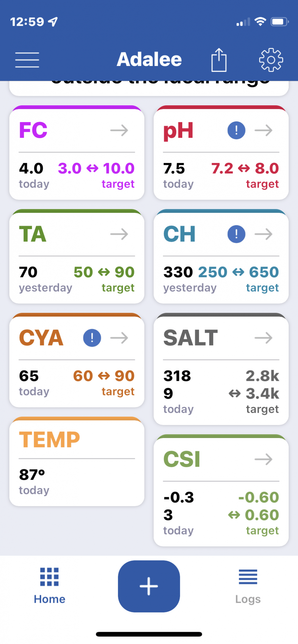
Task: Tap the CH alert exclamation icon
Action: pyautogui.click(x=236, y=234)
